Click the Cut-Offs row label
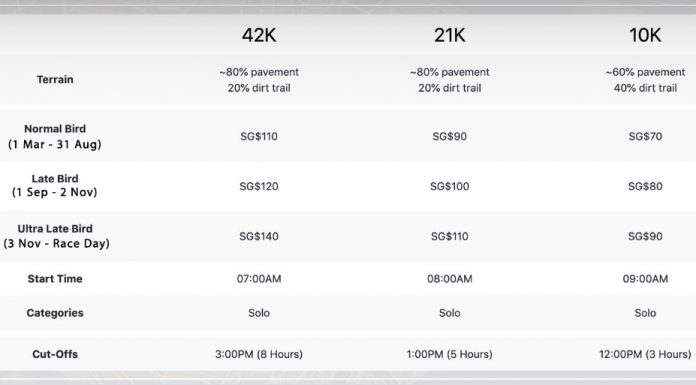 tap(55, 354)
